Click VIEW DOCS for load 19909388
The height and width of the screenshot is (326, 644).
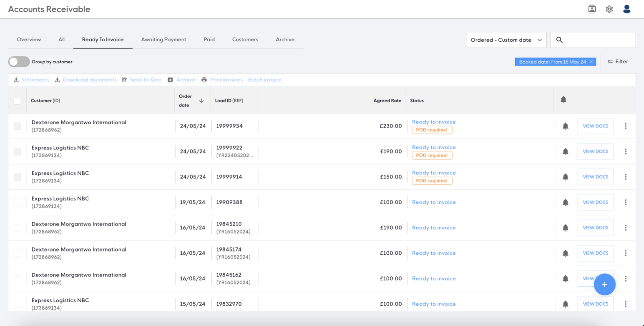coord(595,202)
